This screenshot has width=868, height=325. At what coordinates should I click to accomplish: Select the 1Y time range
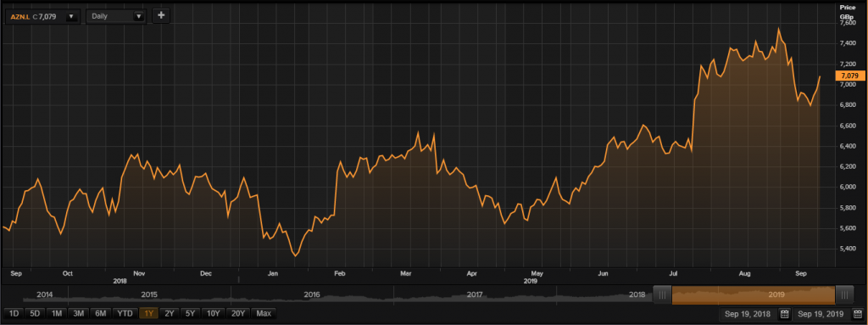click(x=148, y=313)
